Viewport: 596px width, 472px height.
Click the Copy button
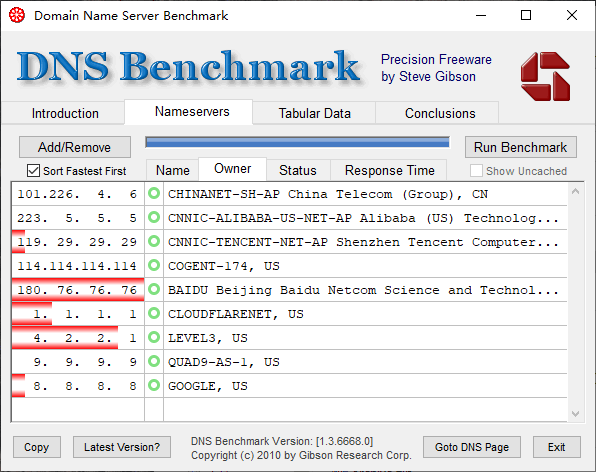click(37, 447)
